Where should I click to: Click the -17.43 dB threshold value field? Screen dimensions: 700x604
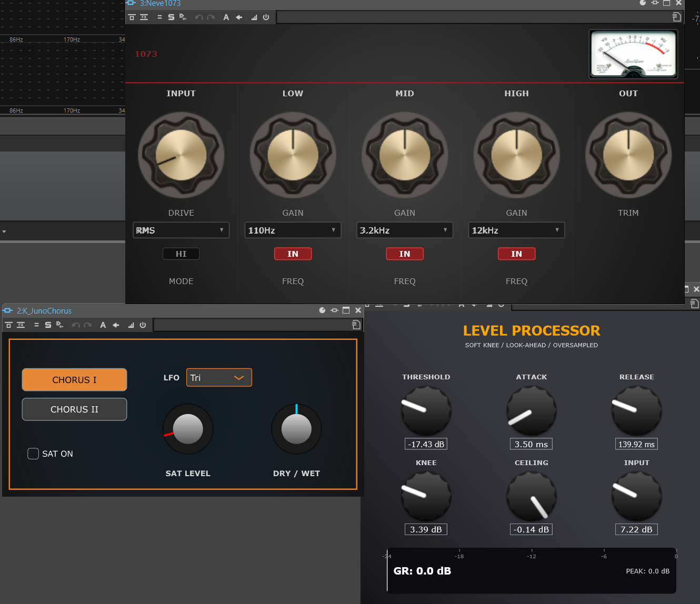(426, 444)
